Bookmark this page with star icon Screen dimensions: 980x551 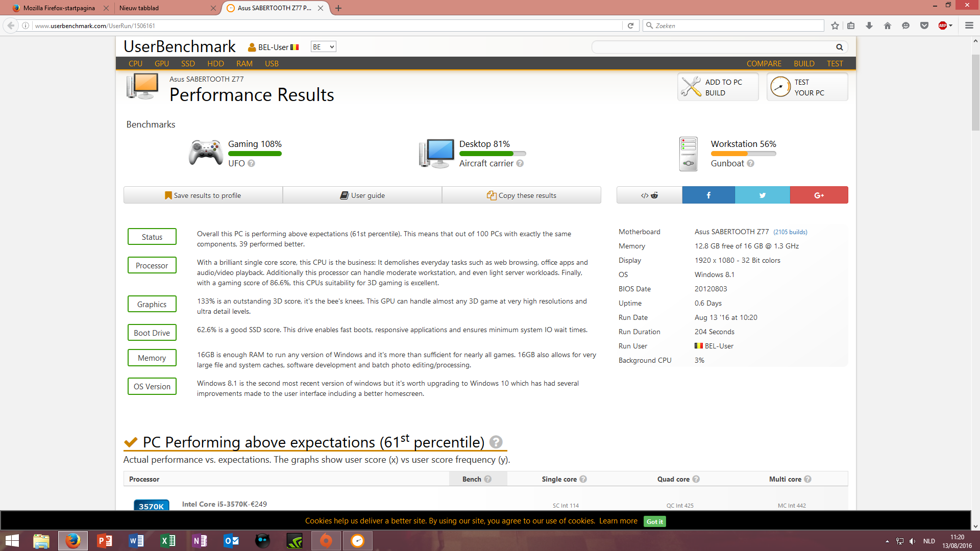pos(835,26)
